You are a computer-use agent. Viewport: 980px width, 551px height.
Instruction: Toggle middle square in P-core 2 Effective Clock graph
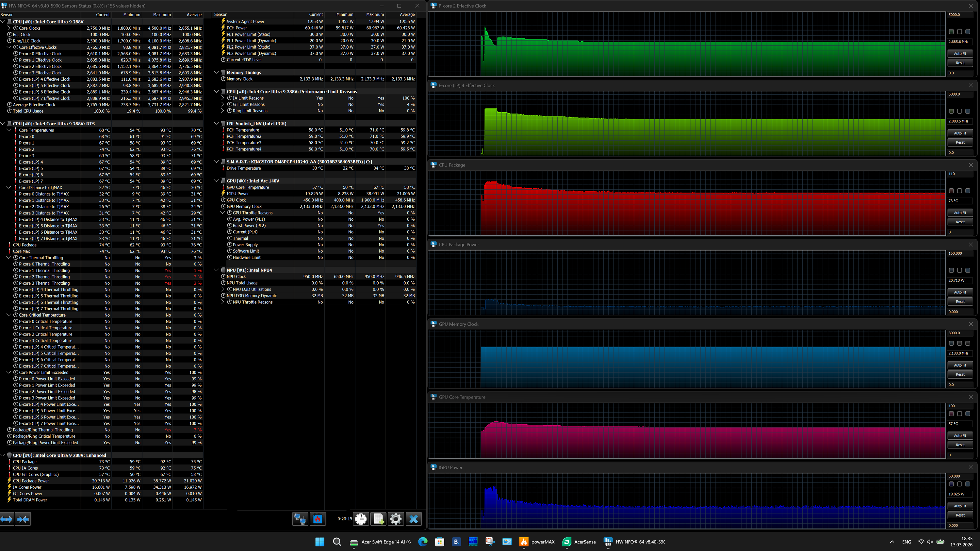pyautogui.click(x=959, y=32)
